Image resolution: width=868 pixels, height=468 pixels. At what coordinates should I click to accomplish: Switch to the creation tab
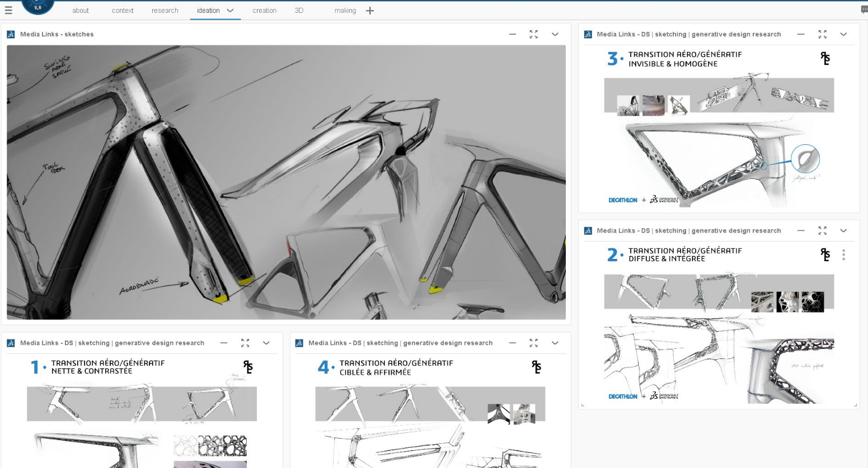(x=264, y=11)
